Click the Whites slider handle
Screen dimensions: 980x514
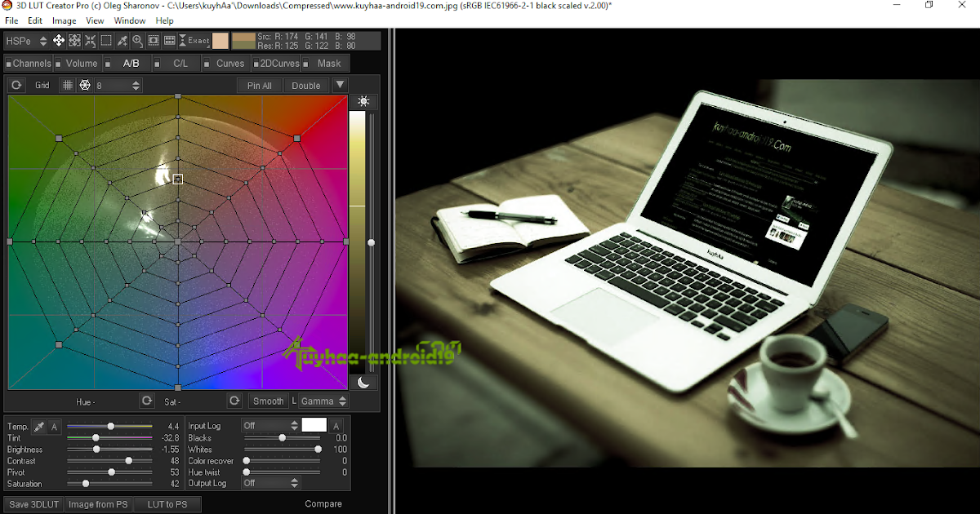click(318, 450)
